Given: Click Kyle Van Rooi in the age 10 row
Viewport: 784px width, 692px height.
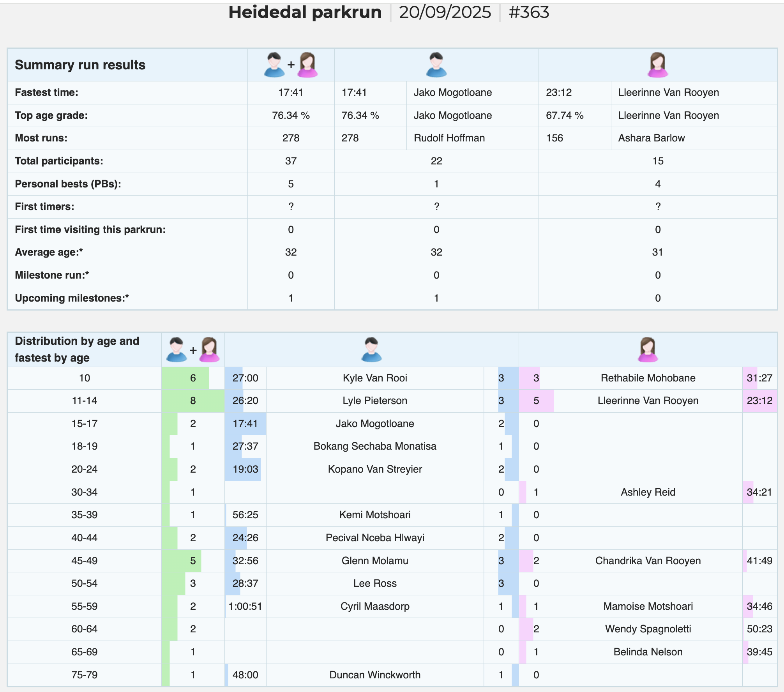Looking at the screenshot, I should click(x=375, y=378).
